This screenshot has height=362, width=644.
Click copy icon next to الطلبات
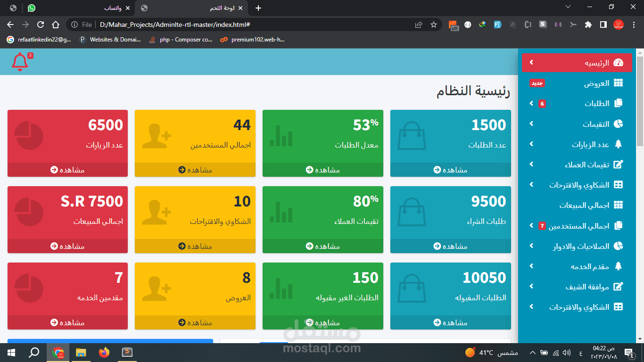tap(618, 103)
